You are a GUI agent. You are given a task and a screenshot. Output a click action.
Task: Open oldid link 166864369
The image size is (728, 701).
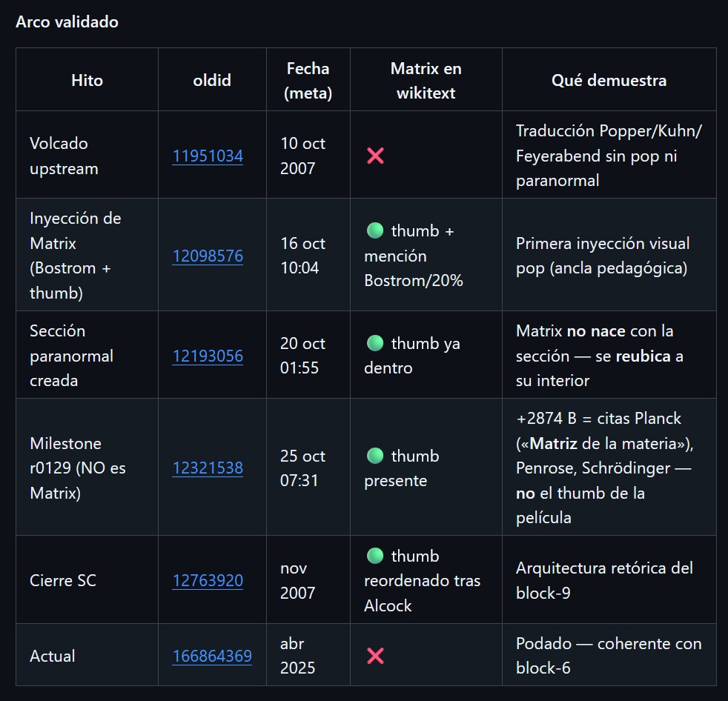point(212,656)
